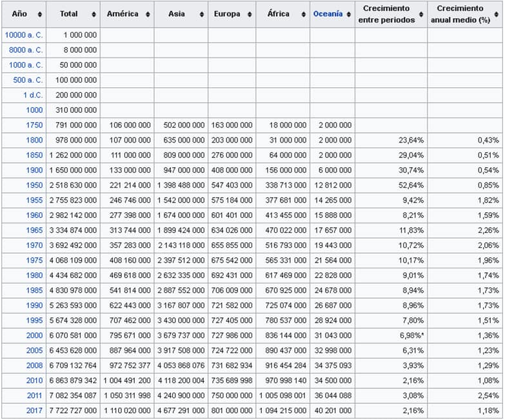The height and width of the screenshot is (420, 505).
Task: Open the 1950 year link
Action: coord(34,185)
